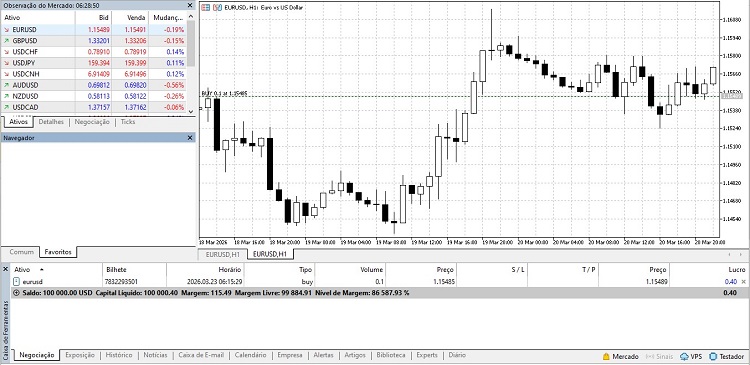This screenshot has height=365, width=750.
Task: Open the VPS cloud icon
Action: tap(684, 356)
